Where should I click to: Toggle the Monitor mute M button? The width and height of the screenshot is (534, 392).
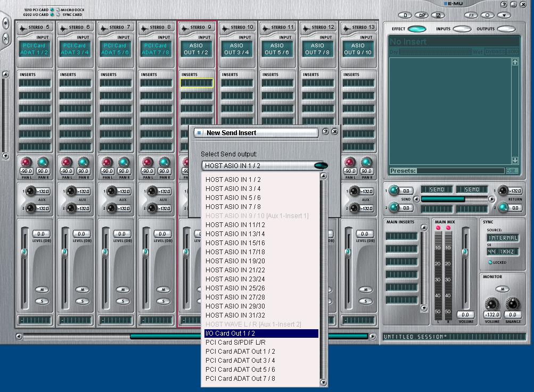pos(503,289)
